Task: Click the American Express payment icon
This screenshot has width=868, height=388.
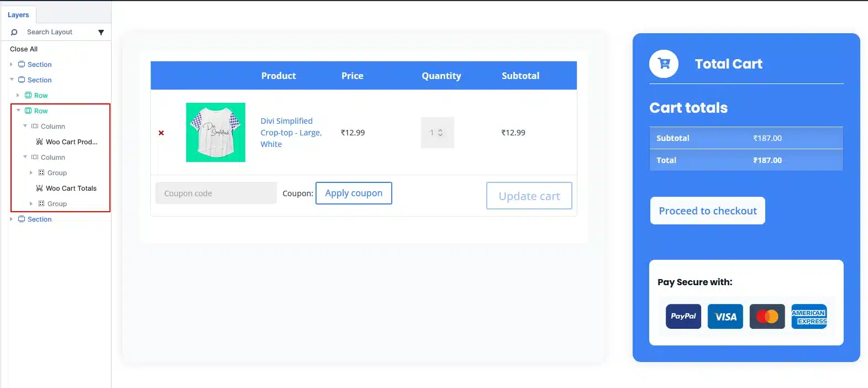Action: (809, 316)
